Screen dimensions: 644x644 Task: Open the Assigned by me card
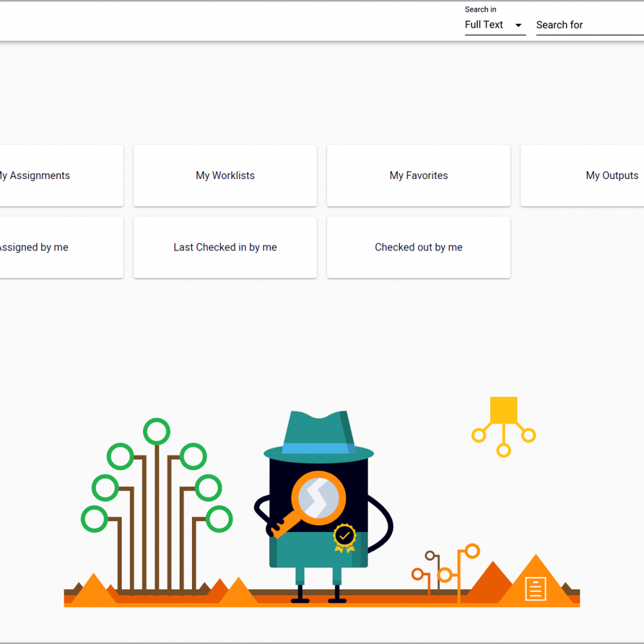[61, 248]
